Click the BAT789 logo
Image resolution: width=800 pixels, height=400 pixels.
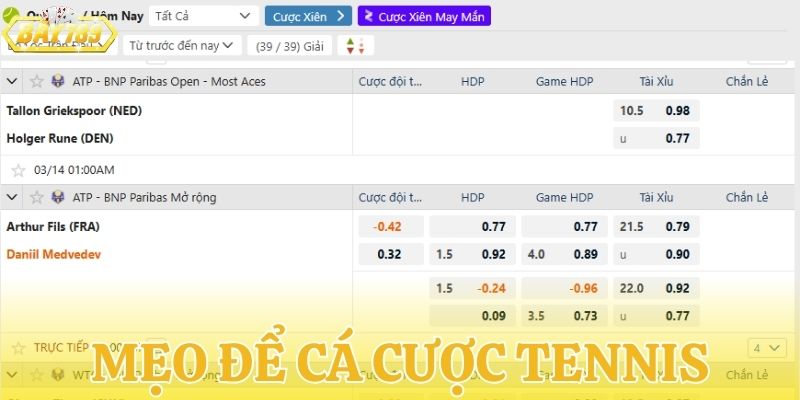tap(59, 32)
